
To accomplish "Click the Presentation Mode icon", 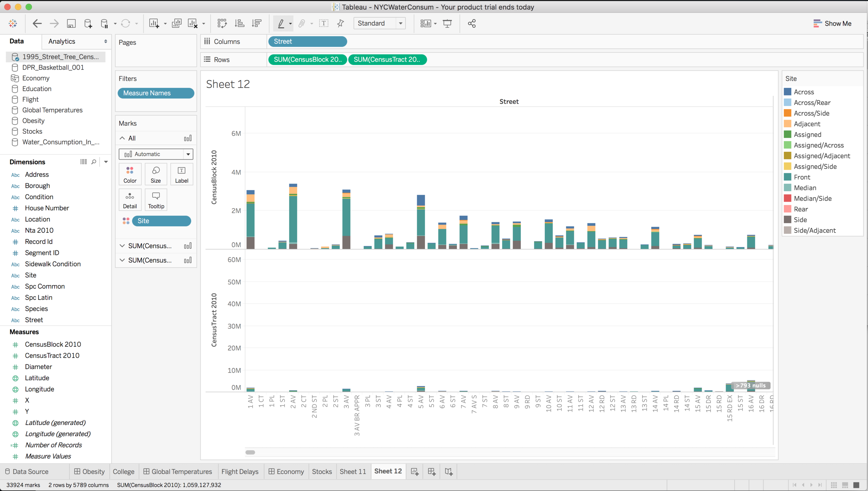I will (x=447, y=23).
